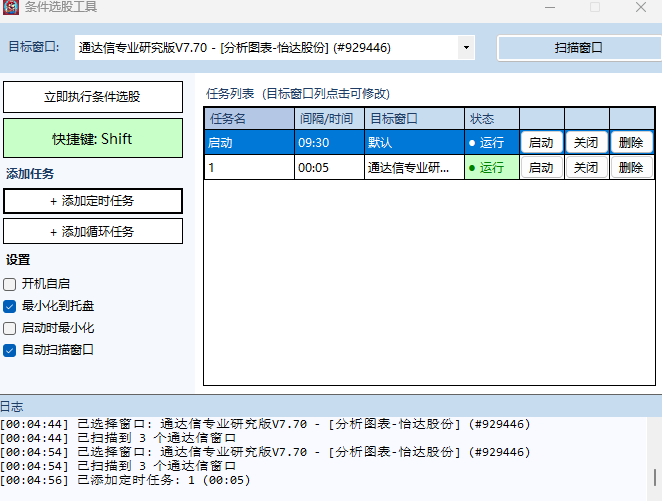The width and height of the screenshot is (662, 501).
Task: Click + 添加定时任务 button
Action: tap(93, 201)
